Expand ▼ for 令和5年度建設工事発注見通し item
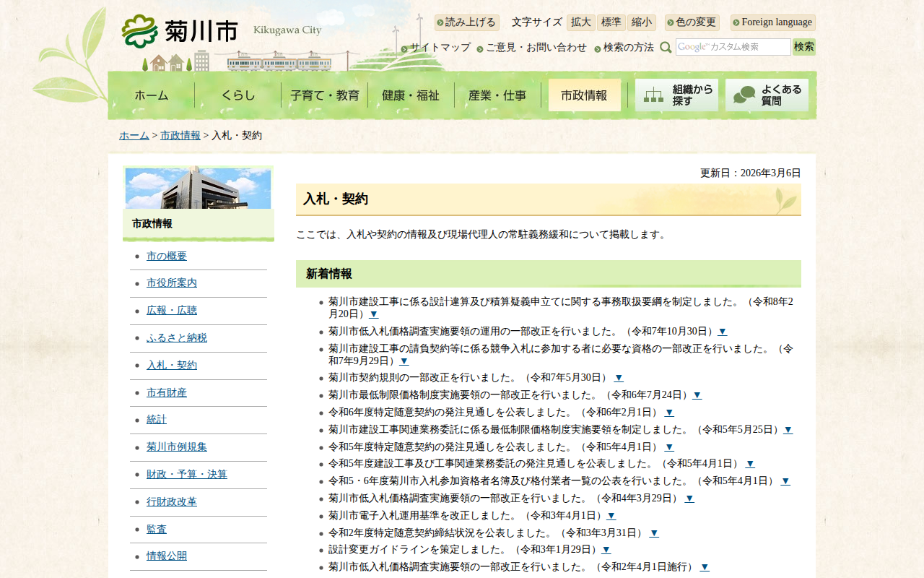This screenshot has height=578, width=924. tap(750, 464)
